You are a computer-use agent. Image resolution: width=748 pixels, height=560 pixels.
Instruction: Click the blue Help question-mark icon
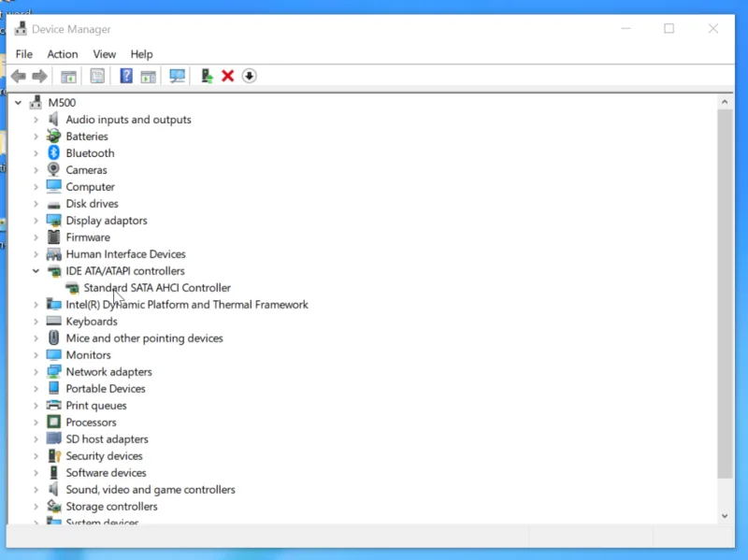(x=126, y=76)
